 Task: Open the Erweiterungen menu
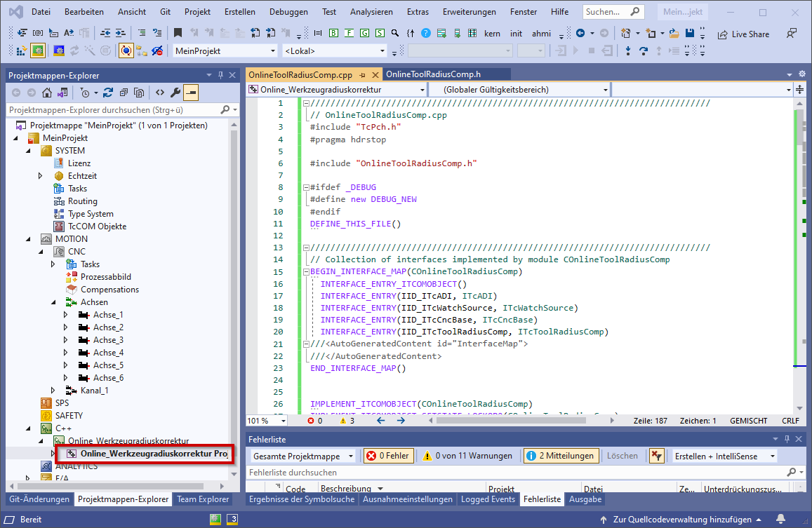point(470,11)
